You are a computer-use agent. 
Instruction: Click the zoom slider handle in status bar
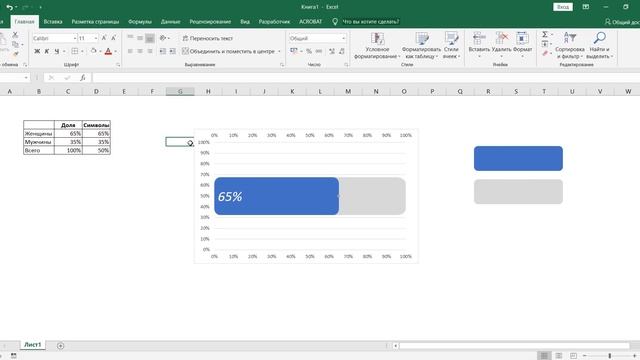pos(609,356)
